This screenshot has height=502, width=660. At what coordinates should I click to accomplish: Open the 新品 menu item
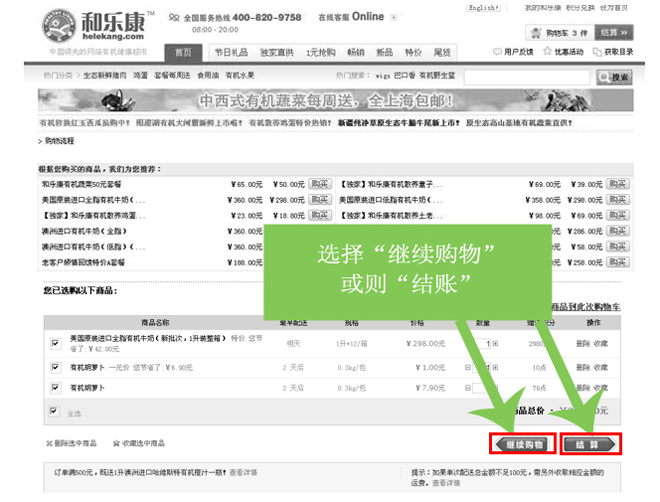[x=384, y=52]
